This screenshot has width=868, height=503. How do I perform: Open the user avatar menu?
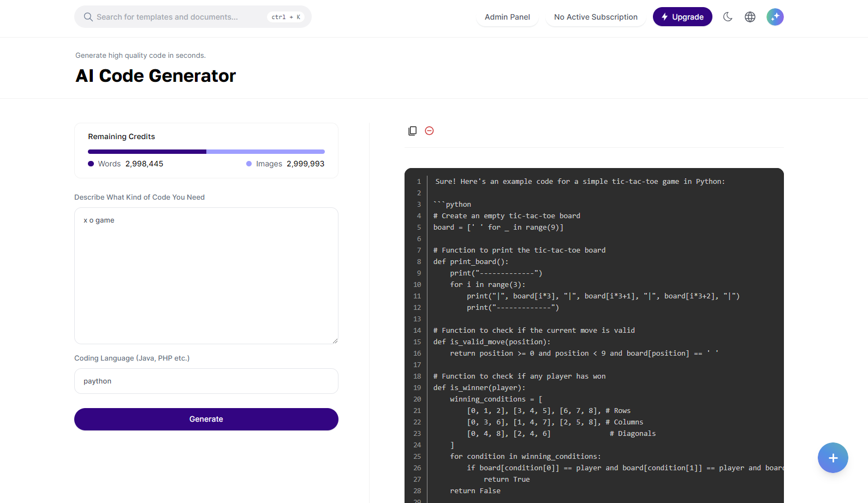click(x=775, y=17)
